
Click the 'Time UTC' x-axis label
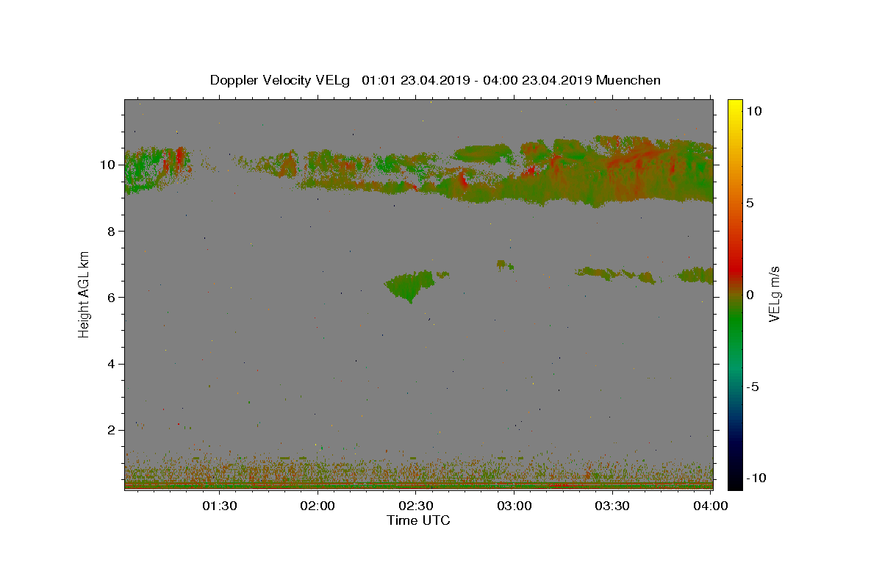coord(418,520)
